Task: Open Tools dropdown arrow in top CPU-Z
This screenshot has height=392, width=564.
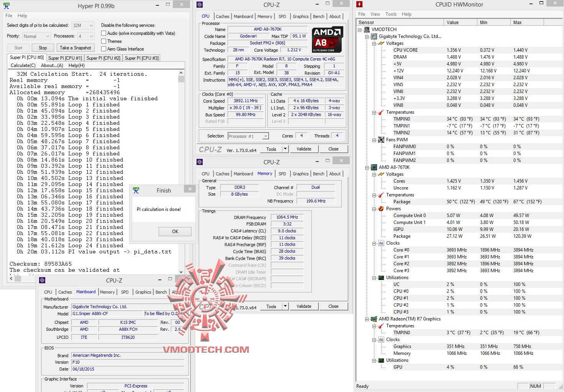Action: [x=285, y=149]
